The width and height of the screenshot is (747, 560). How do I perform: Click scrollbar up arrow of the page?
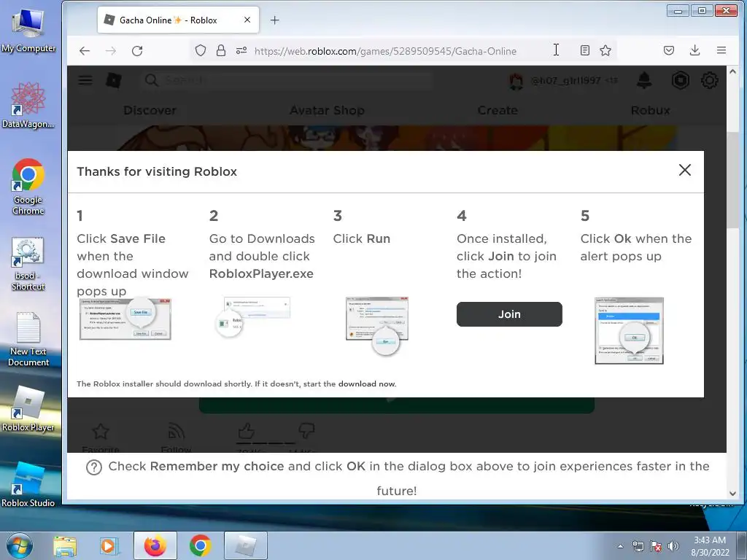[732, 71]
